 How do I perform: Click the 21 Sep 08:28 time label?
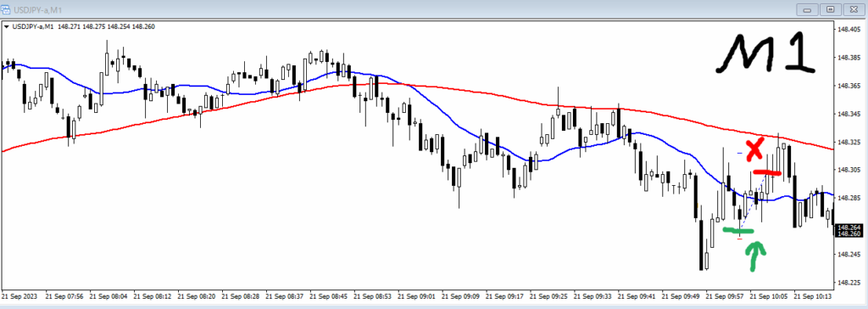240,296
